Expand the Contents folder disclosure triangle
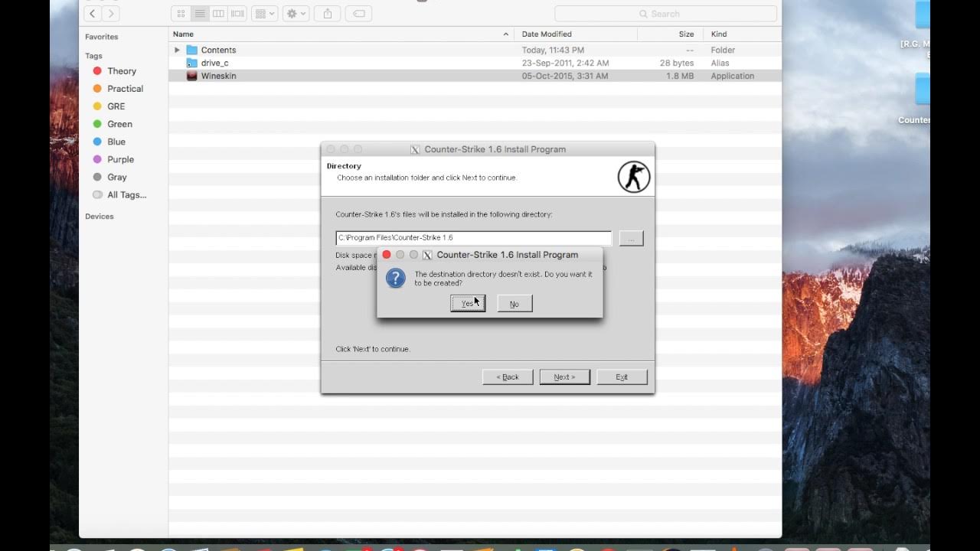Screen dimensions: 980x551 (x=177, y=50)
